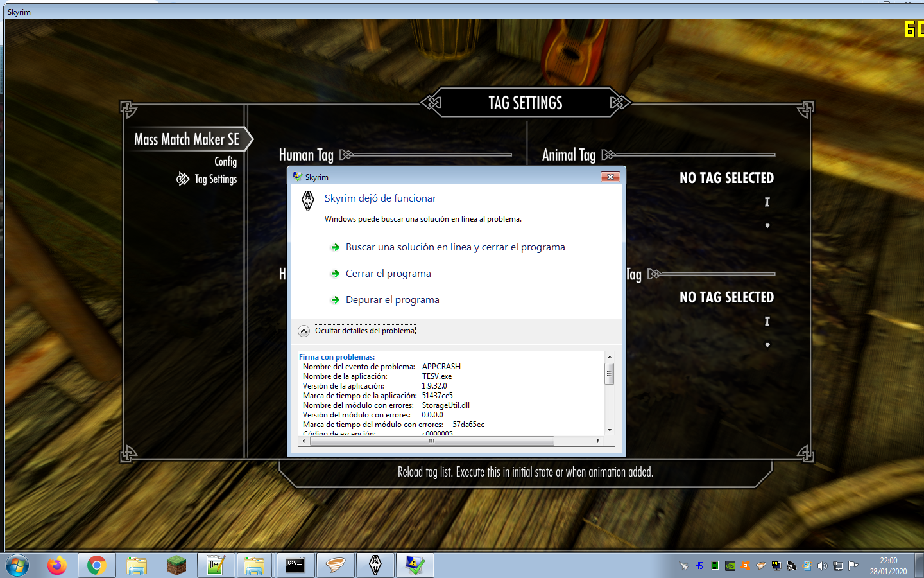Launch the Minecraft grass block icon
Screen dimensions: 924x578
click(x=176, y=566)
